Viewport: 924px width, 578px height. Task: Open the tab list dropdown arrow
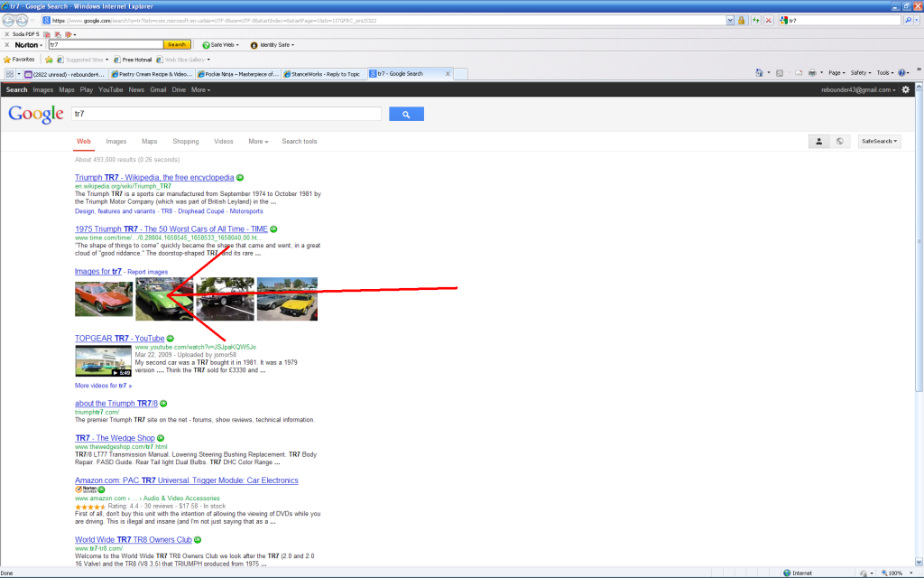[x=19, y=74]
